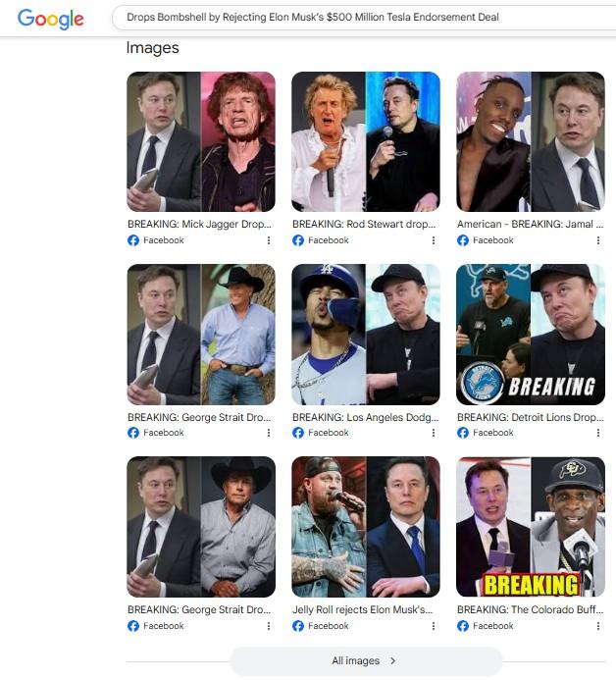The image size is (616, 680).
Task: Open the Colorado Buffaloes BREAKING thumbnail
Action: click(531, 527)
